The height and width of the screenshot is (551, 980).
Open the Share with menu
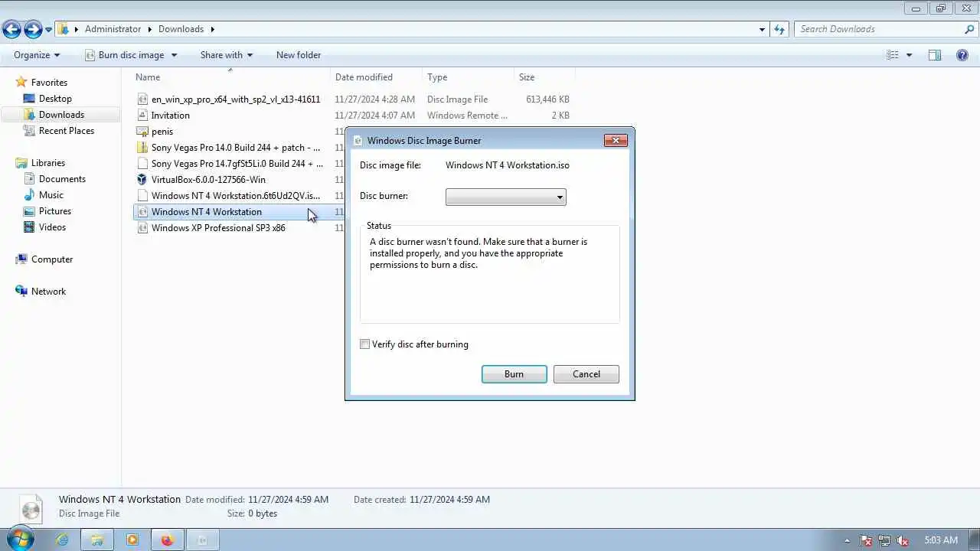[226, 55]
